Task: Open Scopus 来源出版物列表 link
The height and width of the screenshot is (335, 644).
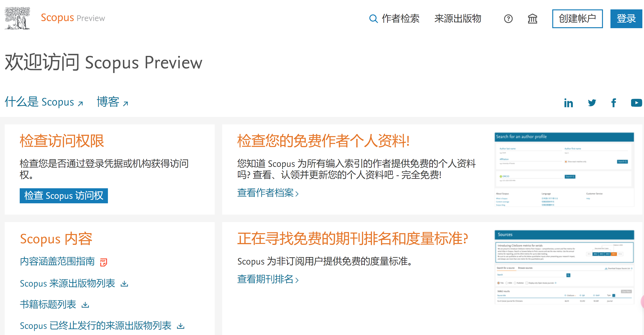Action: coord(68,283)
